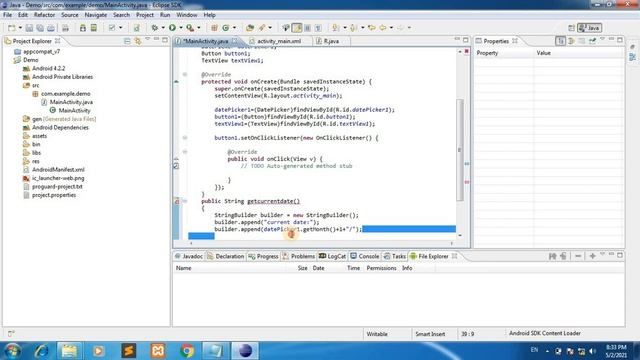Click the Collapse All icon in Project Explorer
Screen dimensions: 640x360
(127, 41)
